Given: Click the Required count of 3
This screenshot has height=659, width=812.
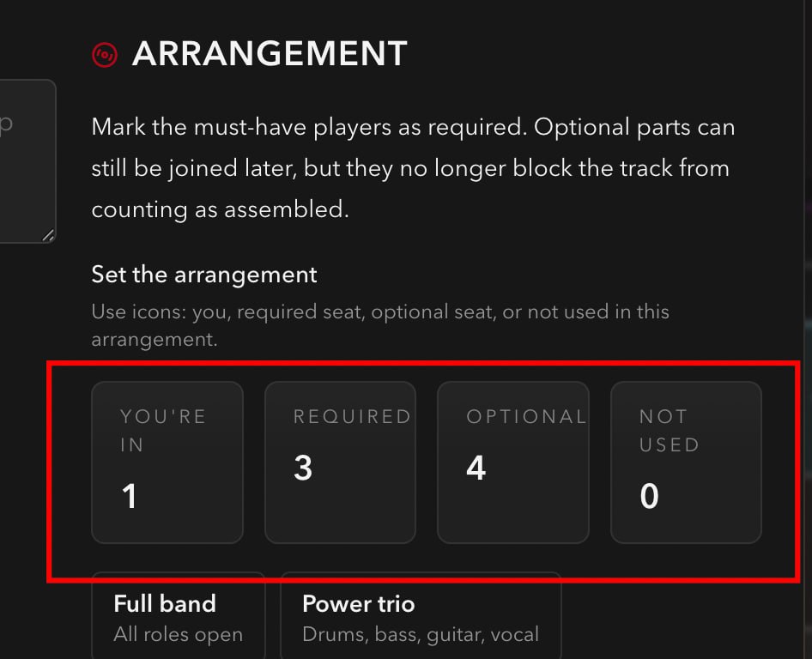Looking at the screenshot, I should pyautogui.click(x=303, y=469).
